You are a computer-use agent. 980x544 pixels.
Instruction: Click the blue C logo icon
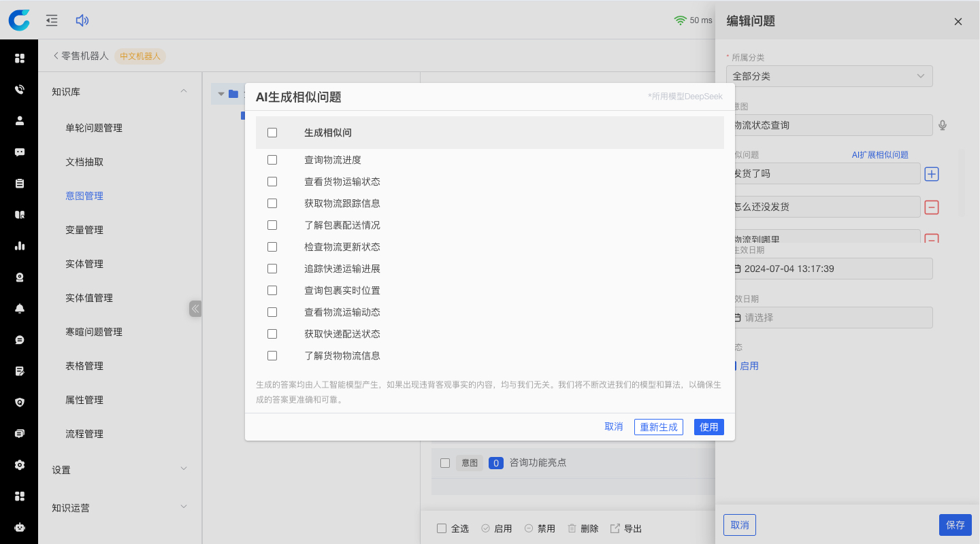coord(19,20)
